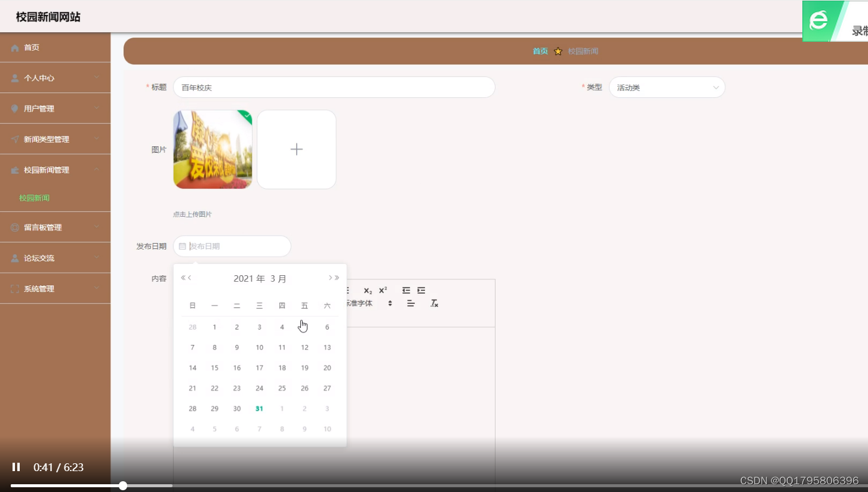Pause the video playback

click(x=16, y=467)
